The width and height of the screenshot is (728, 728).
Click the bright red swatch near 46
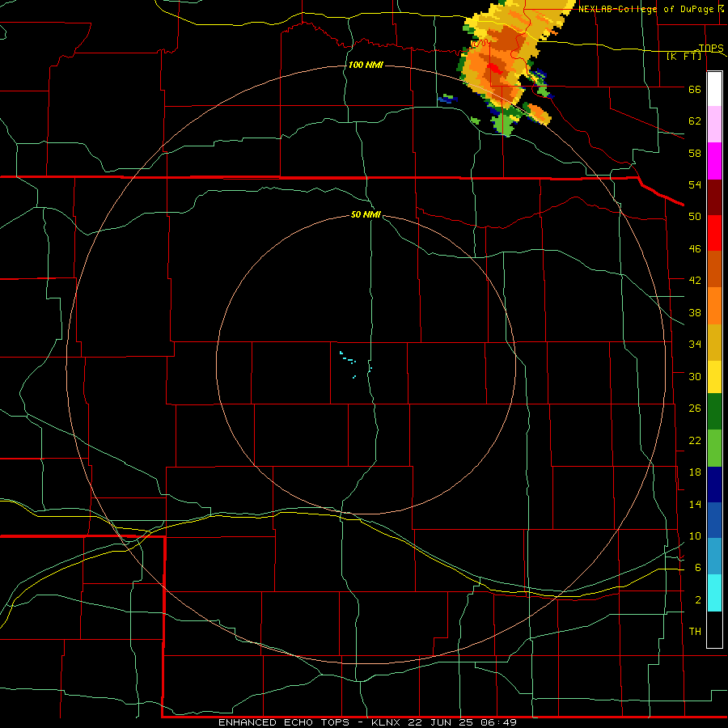click(x=714, y=233)
